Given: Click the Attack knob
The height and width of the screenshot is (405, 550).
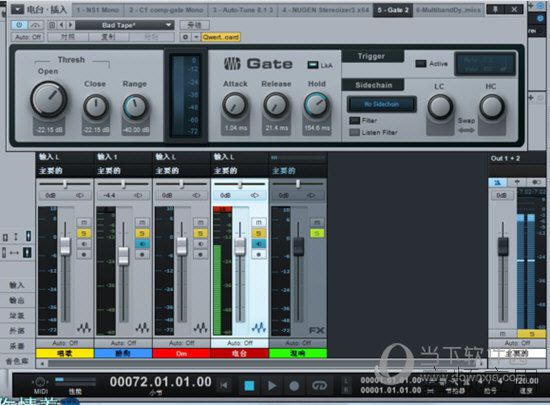Looking at the screenshot, I should (235, 104).
